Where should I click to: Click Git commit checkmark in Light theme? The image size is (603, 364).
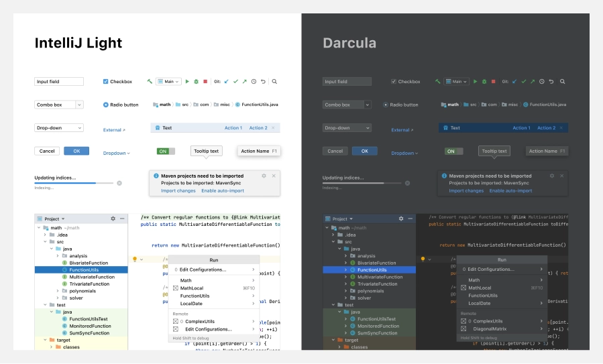(x=235, y=82)
